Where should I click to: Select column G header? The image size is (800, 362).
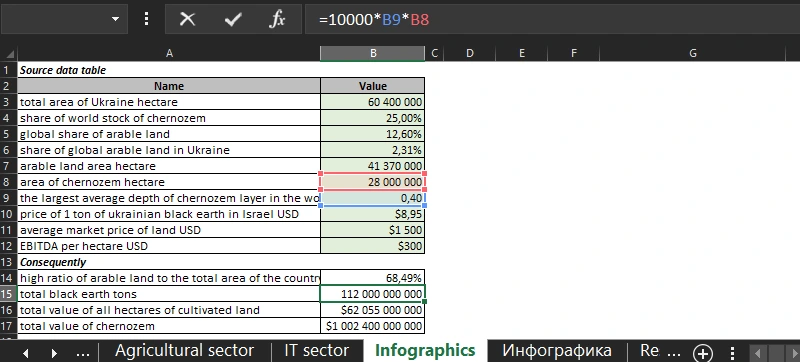click(x=692, y=54)
